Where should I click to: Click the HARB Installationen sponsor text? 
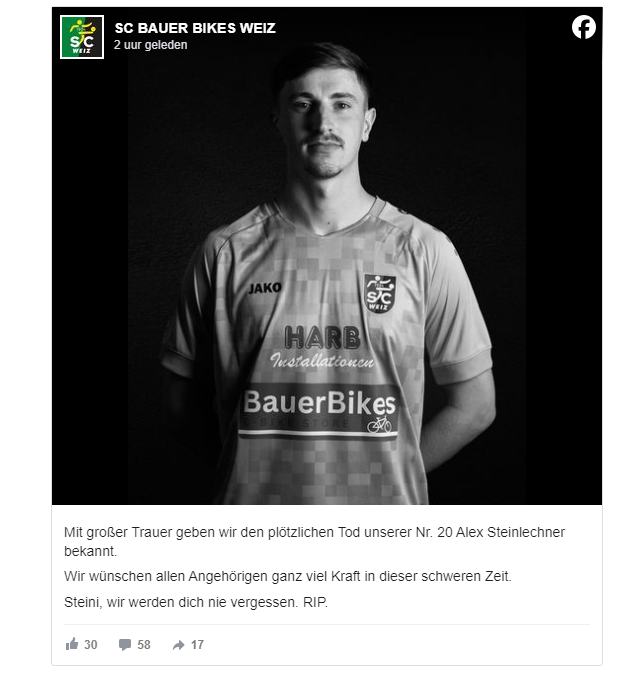pyautogui.click(x=322, y=348)
